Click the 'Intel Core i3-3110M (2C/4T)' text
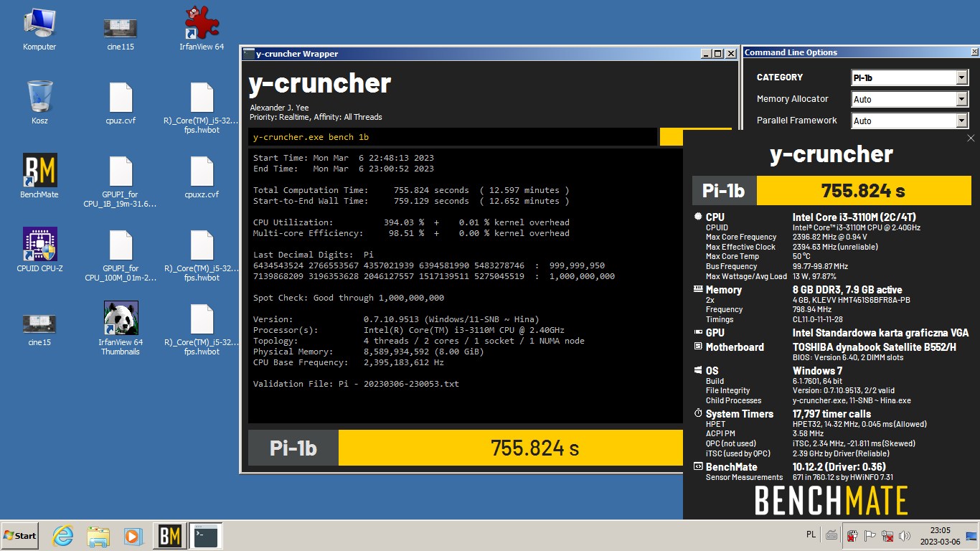980x551 pixels. 854,217
